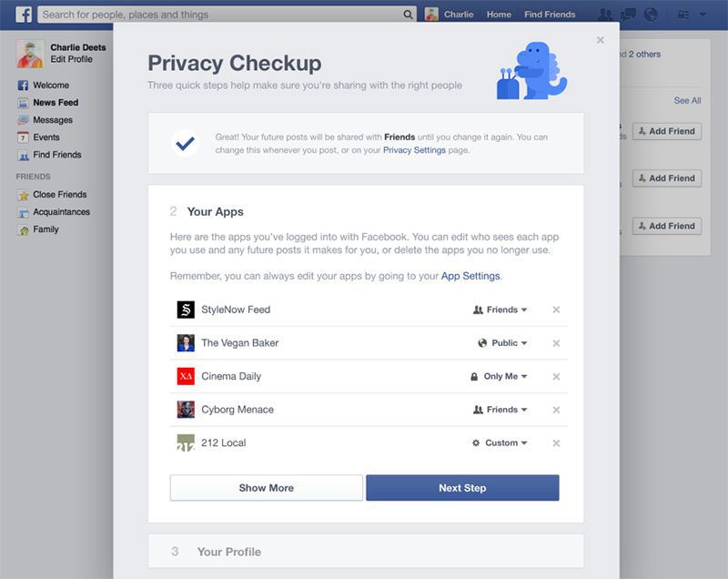728x579 pixels.
Task: Open Find Friends in top navigation
Action: (550, 15)
